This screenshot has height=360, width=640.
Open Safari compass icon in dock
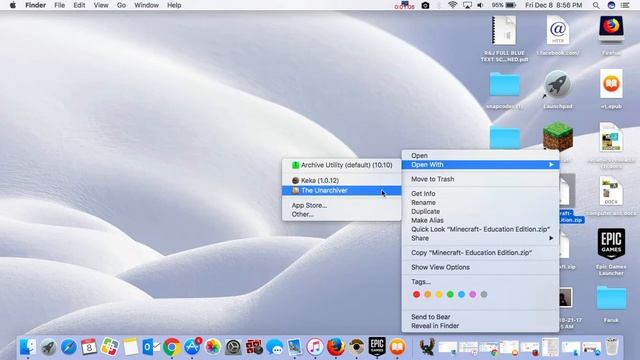[x=69, y=347]
